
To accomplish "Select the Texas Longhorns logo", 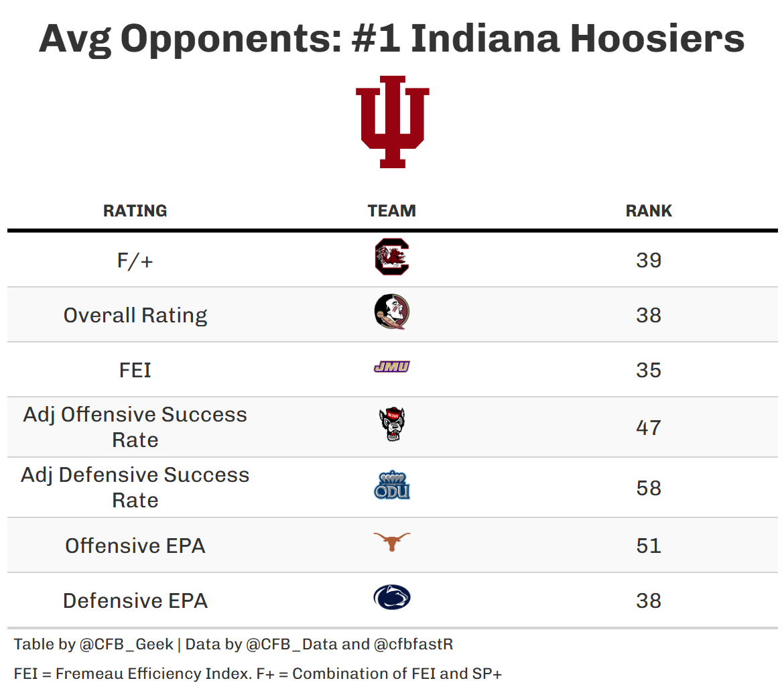I will 392,542.
